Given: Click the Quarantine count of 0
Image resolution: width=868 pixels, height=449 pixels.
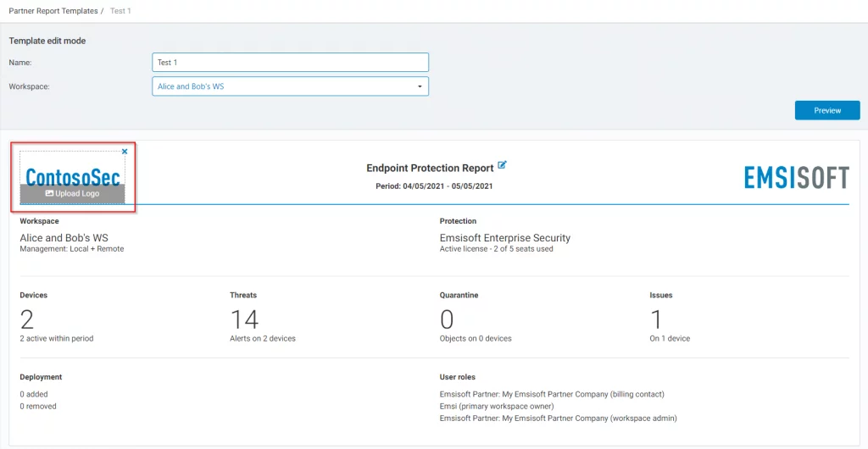Looking at the screenshot, I should 447,319.
